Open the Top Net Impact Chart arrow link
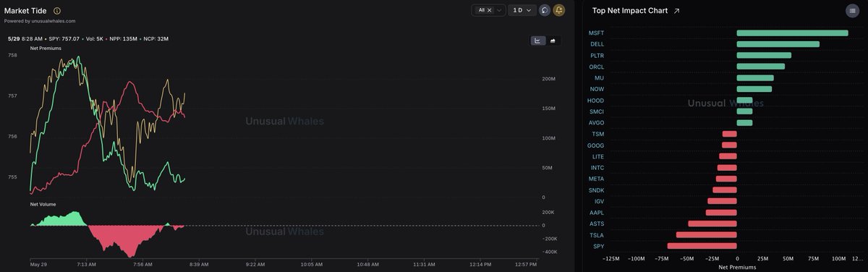Viewport: 868px width, 272px height. (x=676, y=11)
